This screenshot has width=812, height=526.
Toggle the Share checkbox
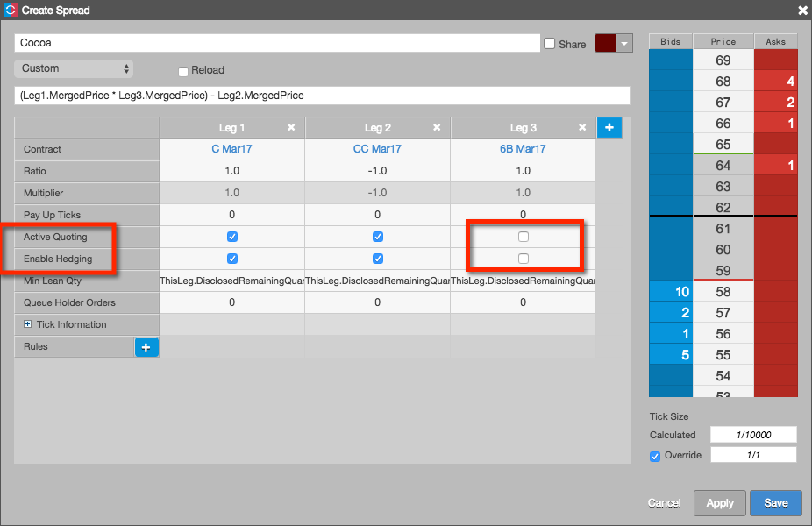[x=550, y=44]
